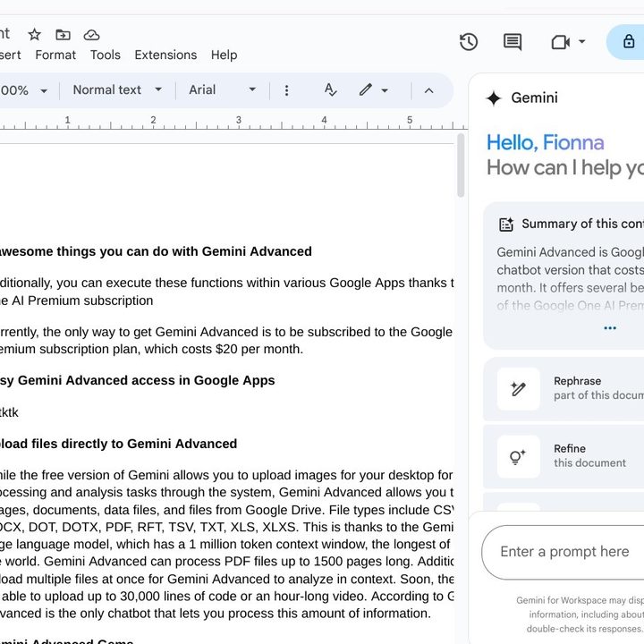Open the Normal text style dropdown
644x644 pixels.
[117, 90]
